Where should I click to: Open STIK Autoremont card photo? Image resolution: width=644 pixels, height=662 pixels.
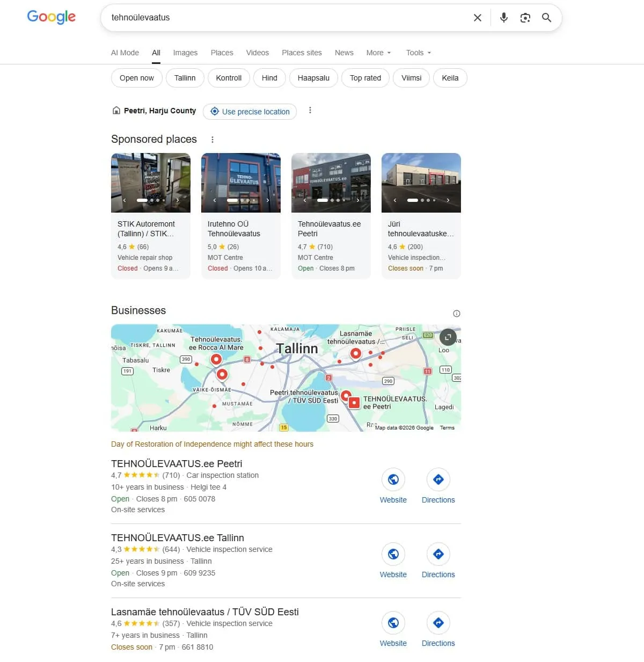point(151,183)
